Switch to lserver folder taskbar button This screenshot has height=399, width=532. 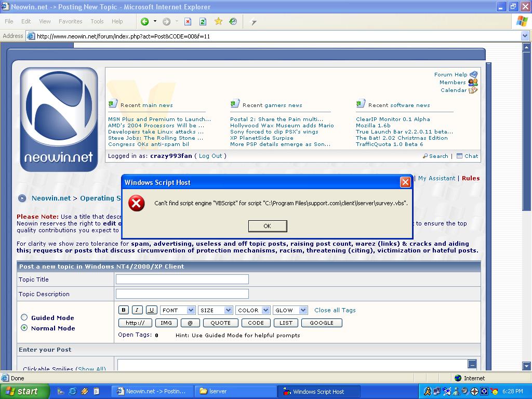pyautogui.click(x=236, y=391)
